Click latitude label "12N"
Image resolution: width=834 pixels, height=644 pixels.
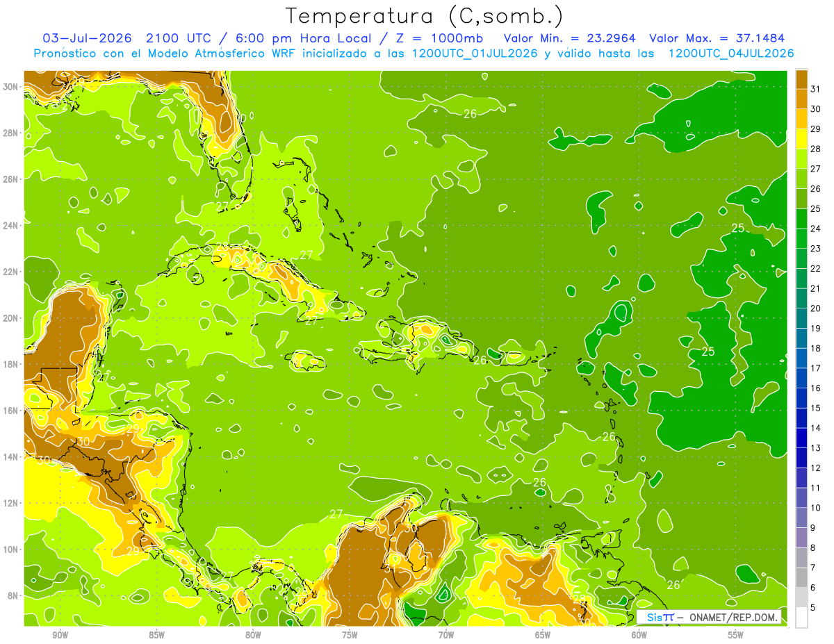coord(11,503)
